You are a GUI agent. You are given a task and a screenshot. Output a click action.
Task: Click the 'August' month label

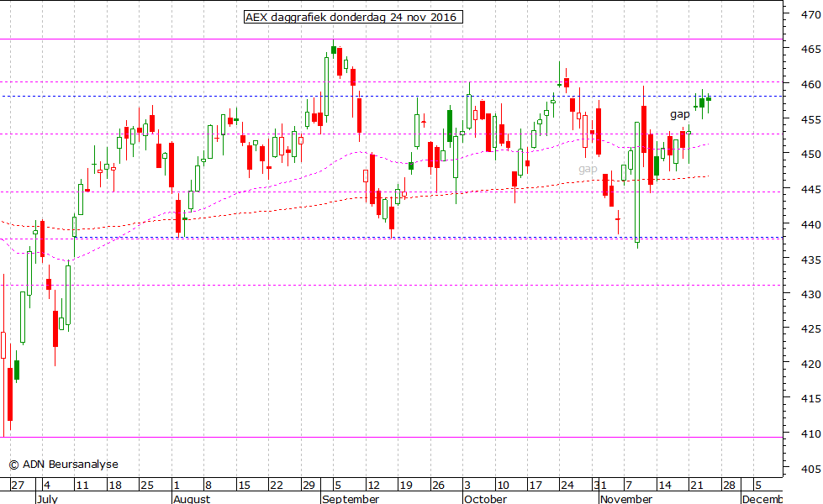[192, 498]
